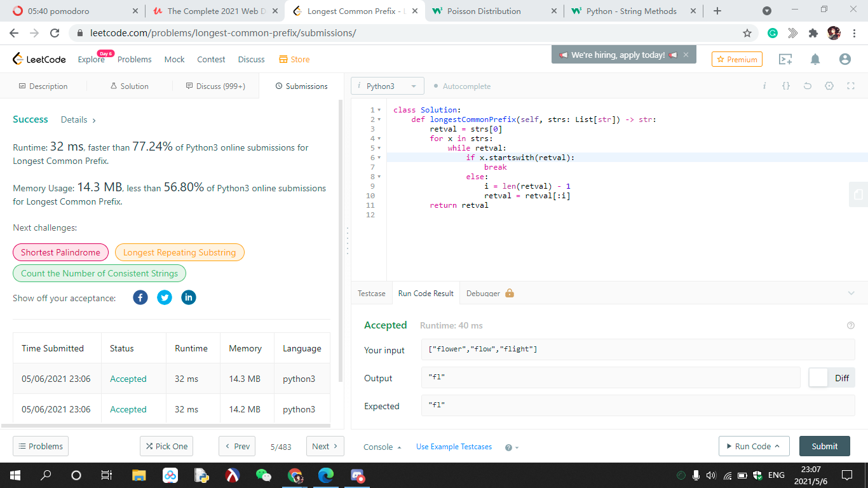Image resolution: width=868 pixels, height=488 pixels.
Task: Open the right-side notes panel icon
Action: click(x=858, y=194)
